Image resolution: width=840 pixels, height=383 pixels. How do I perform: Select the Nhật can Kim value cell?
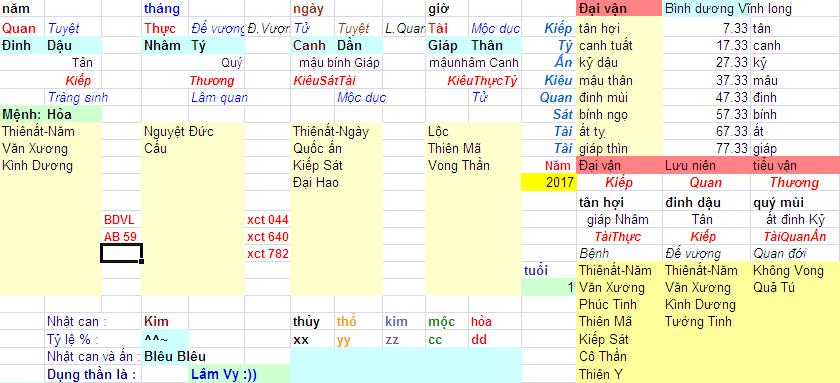click(x=165, y=321)
